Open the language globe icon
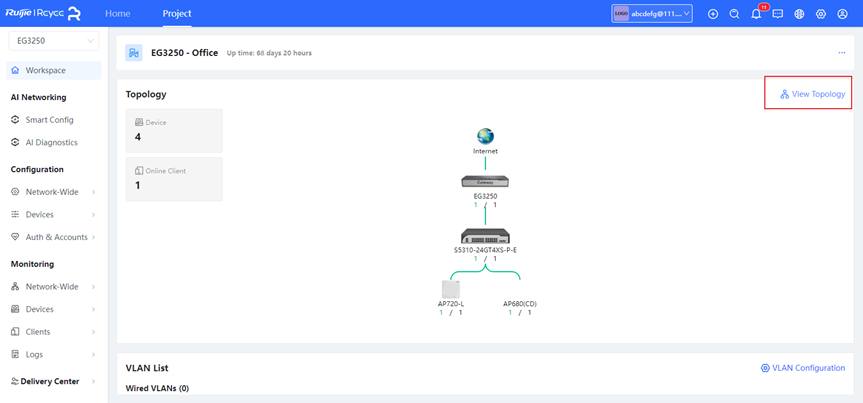The image size is (863, 403). pos(799,14)
